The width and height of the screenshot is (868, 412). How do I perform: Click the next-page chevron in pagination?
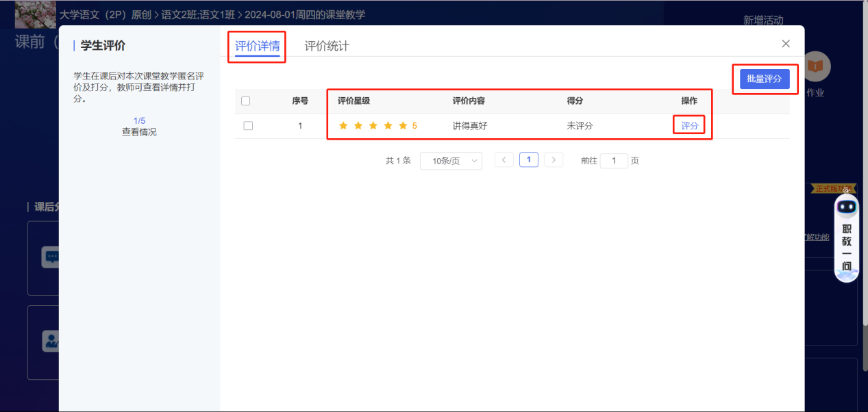(x=554, y=159)
